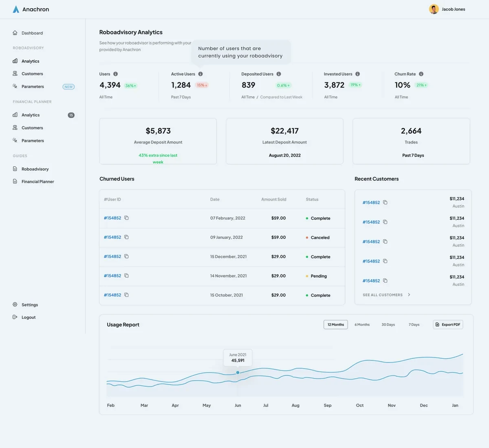This screenshot has height=448, width=489.
Task: Copy user ID in 07 February row
Action: point(126,218)
